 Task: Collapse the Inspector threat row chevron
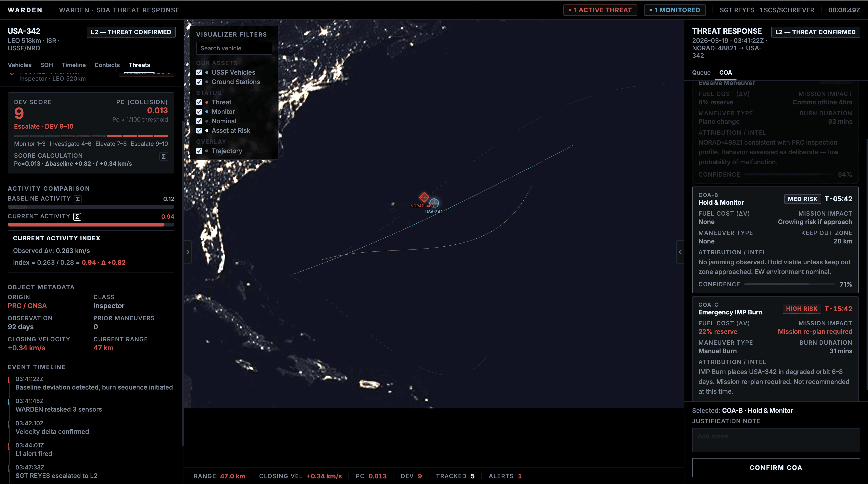pyautogui.click(x=12, y=74)
